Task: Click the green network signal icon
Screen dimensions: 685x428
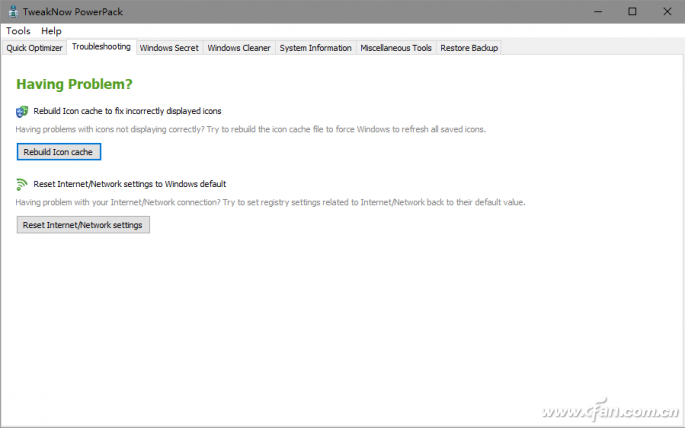Action: (21, 184)
